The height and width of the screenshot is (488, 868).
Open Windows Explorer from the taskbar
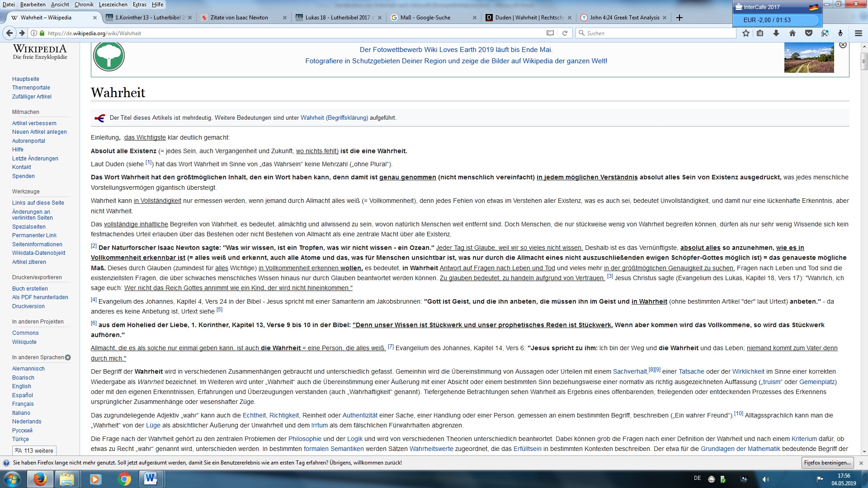click(x=67, y=479)
